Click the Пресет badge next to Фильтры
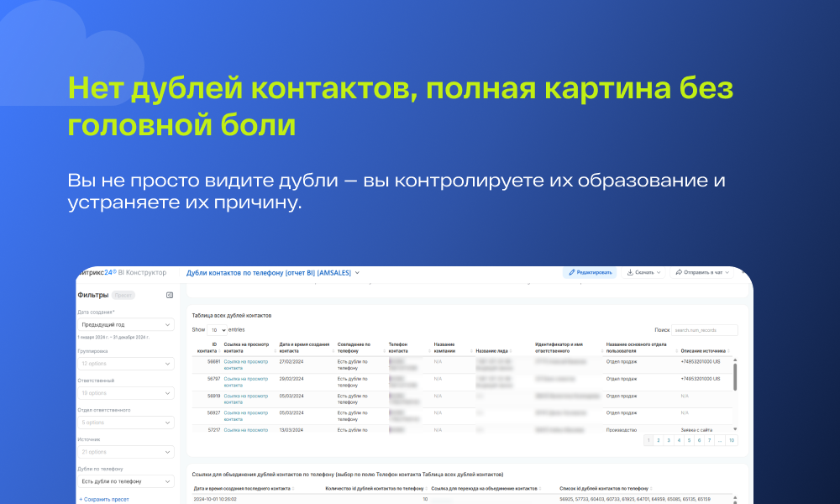Viewport: 840px width, 504px height. (x=123, y=295)
